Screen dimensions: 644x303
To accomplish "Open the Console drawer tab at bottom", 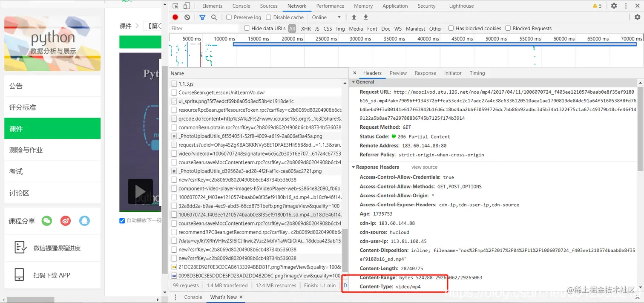I will point(193,297).
